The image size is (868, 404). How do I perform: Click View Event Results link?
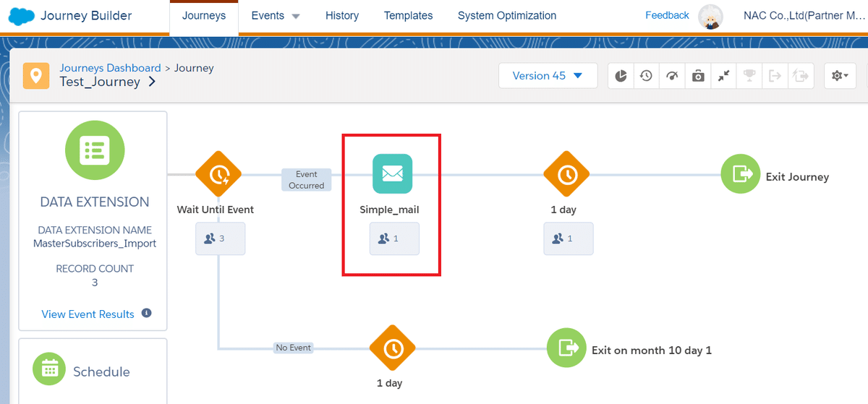pos(88,314)
